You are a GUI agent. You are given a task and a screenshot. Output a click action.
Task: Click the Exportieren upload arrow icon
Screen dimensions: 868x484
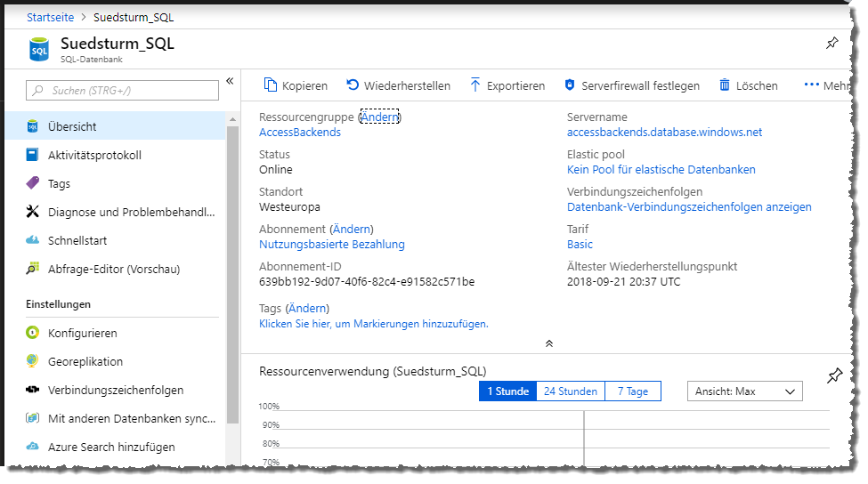coord(475,85)
